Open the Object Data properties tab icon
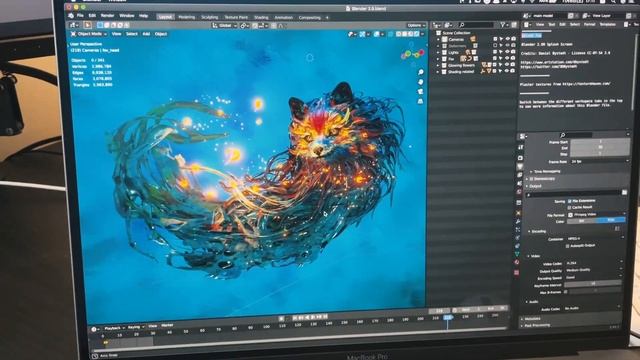Screen dimensions: 640x360 (517, 254)
